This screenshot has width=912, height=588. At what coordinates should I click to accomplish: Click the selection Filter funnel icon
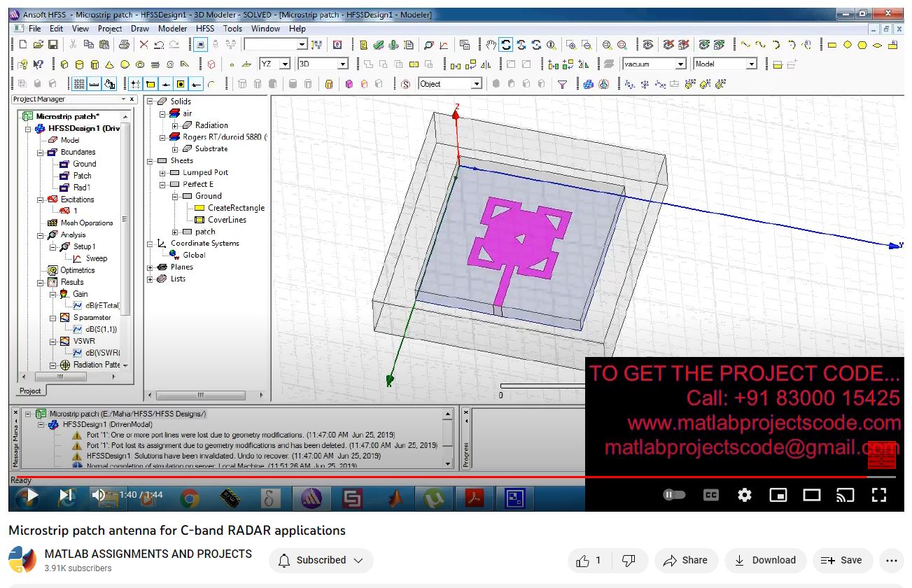(x=562, y=84)
